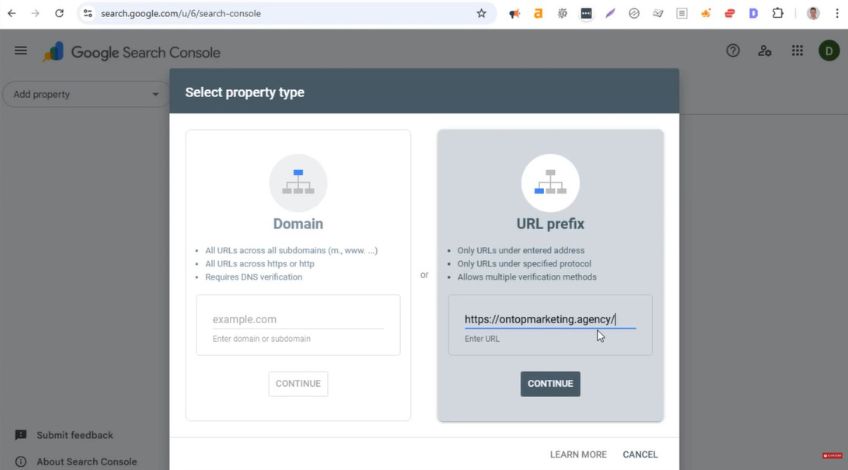Viewport: 848px width, 470px height.
Task: Open the Help question mark icon
Action: click(x=733, y=51)
